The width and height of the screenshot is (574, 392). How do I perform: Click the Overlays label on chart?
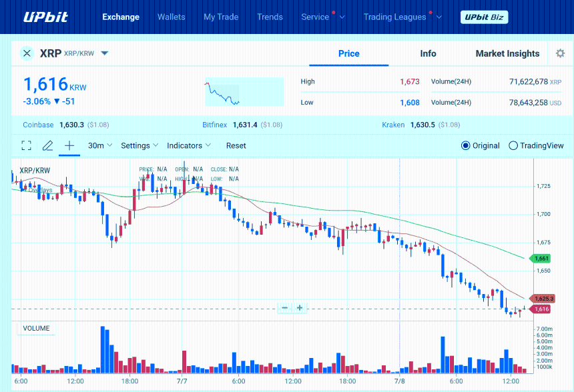pos(39,190)
